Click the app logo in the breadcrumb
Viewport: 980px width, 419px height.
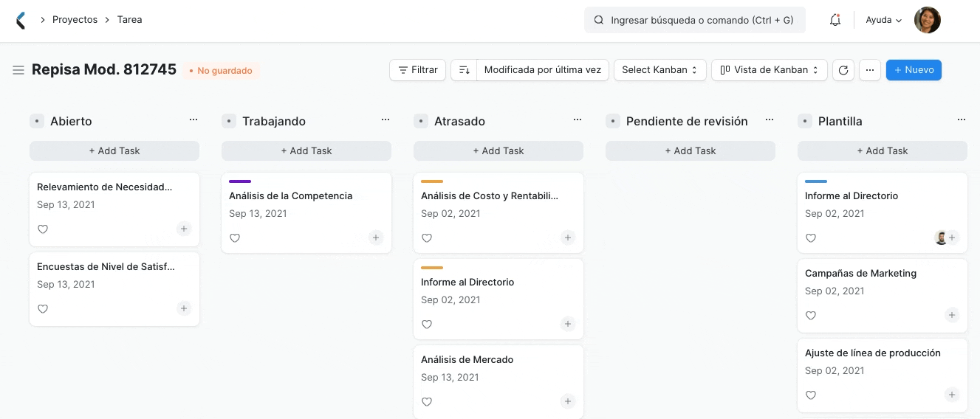pos(21,21)
